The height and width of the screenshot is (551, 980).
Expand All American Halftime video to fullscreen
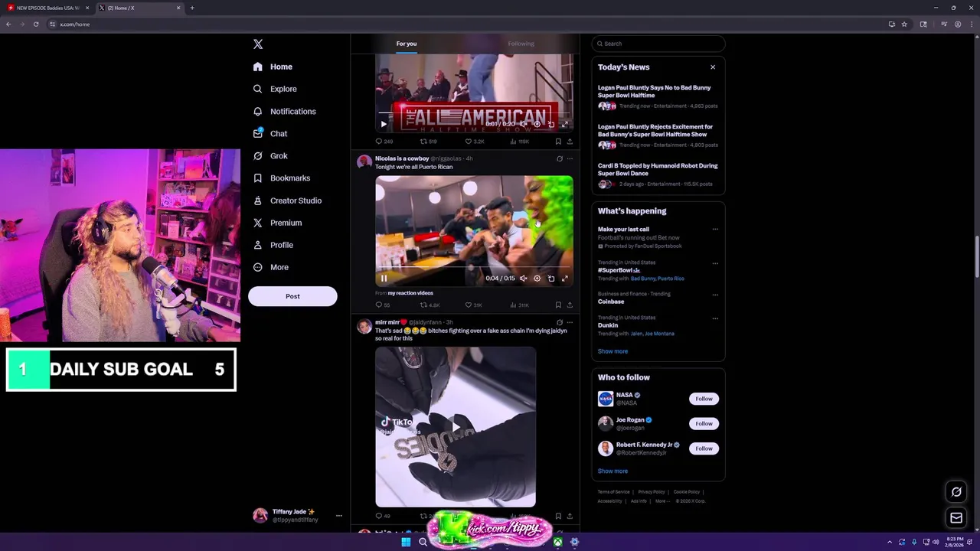(565, 124)
